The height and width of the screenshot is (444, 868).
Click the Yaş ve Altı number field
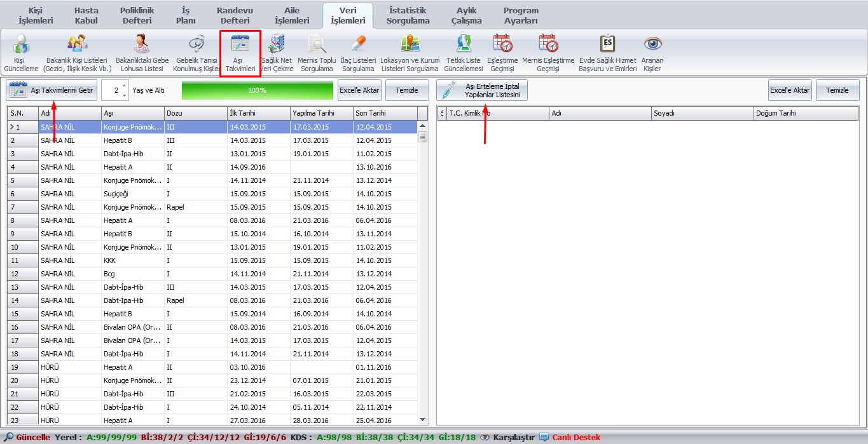tap(112, 90)
